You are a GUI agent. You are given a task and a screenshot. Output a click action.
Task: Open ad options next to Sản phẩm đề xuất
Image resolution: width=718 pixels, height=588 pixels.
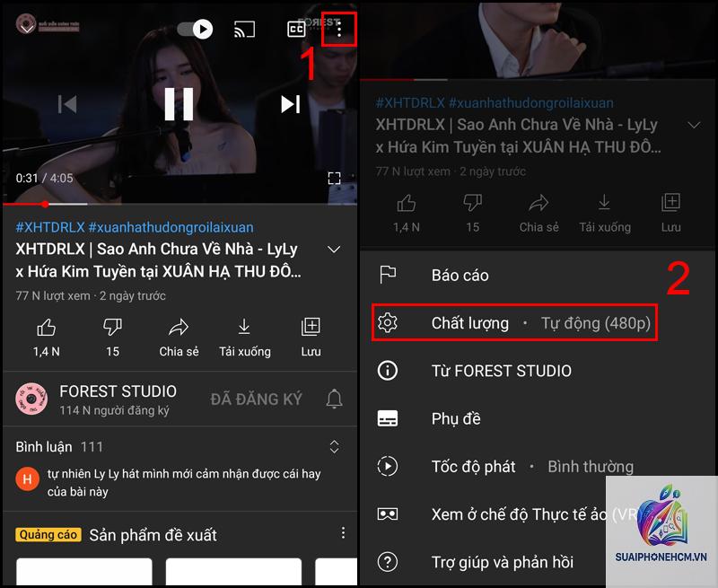coord(343,532)
